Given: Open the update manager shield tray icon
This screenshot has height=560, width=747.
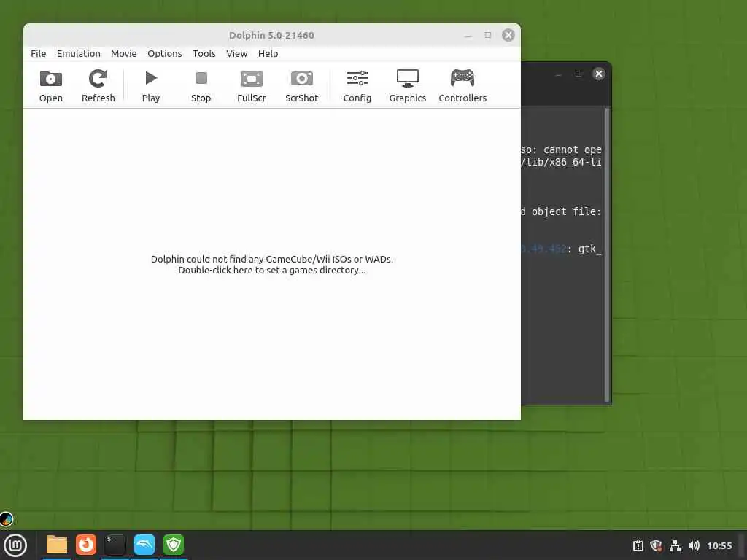Looking at the screenshot, I should (657, 545).
